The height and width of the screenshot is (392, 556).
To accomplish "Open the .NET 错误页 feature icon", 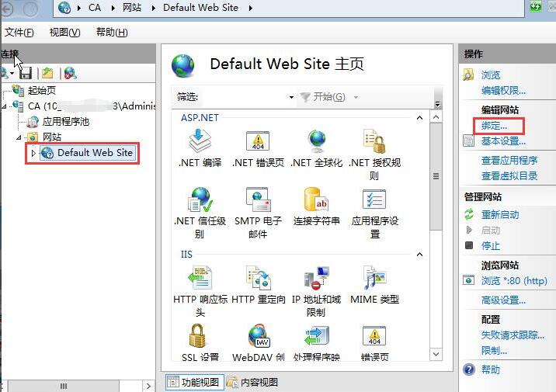I will [x=258, y=140].
